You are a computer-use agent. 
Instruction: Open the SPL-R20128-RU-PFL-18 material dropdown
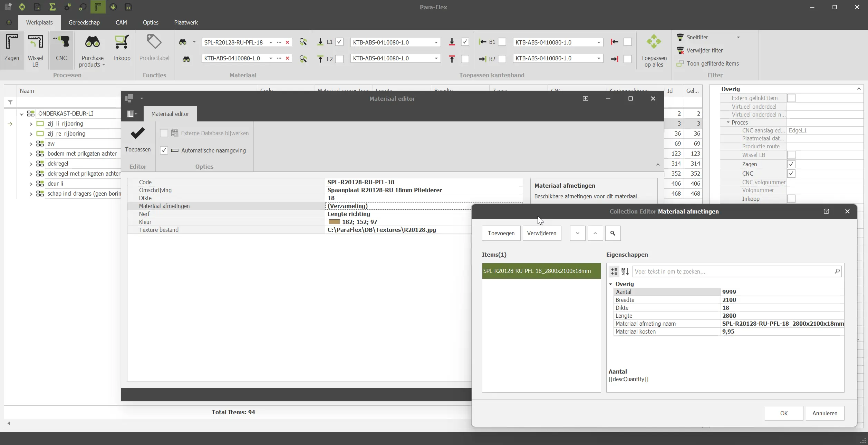[271, 42]
